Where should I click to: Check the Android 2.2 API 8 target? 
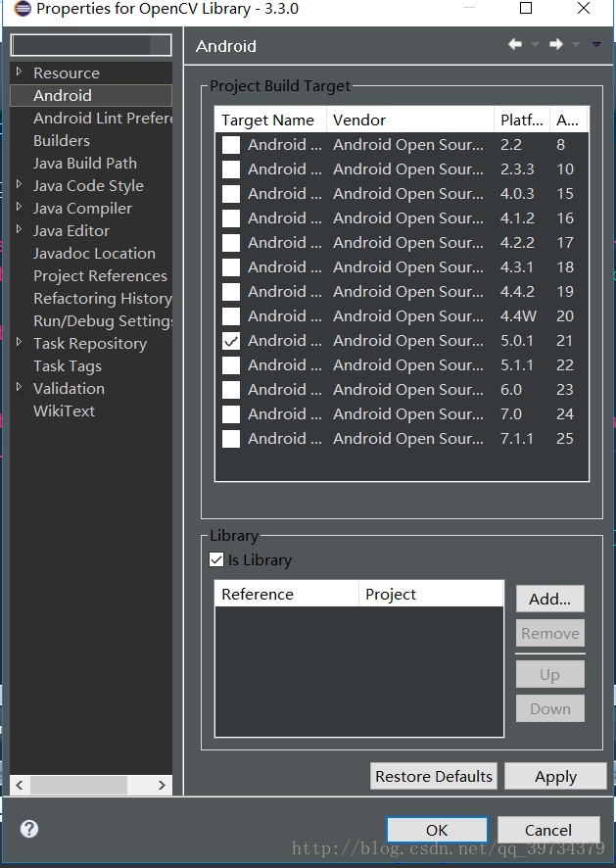231,145
